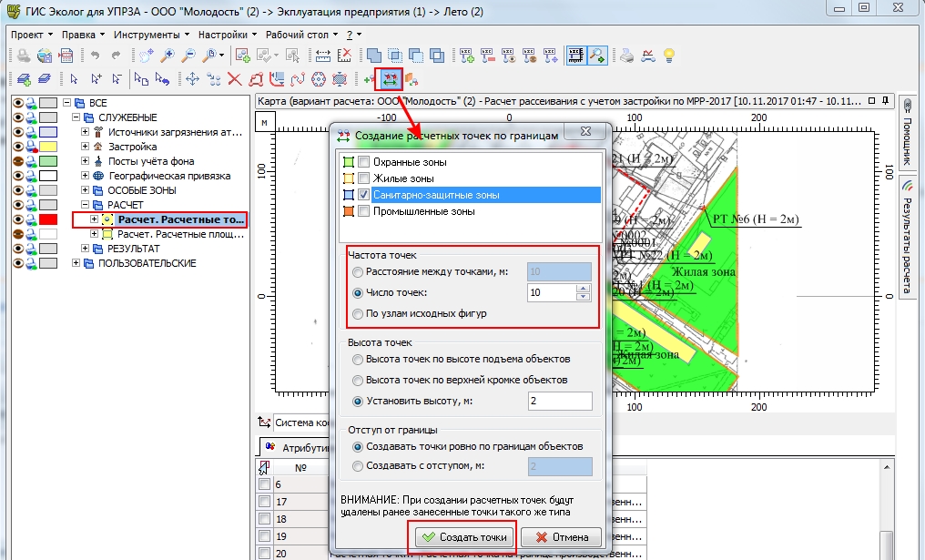925x560 pixels.
Task: Hide the Застройка layer via eye icon
Action: click(17, 147)
